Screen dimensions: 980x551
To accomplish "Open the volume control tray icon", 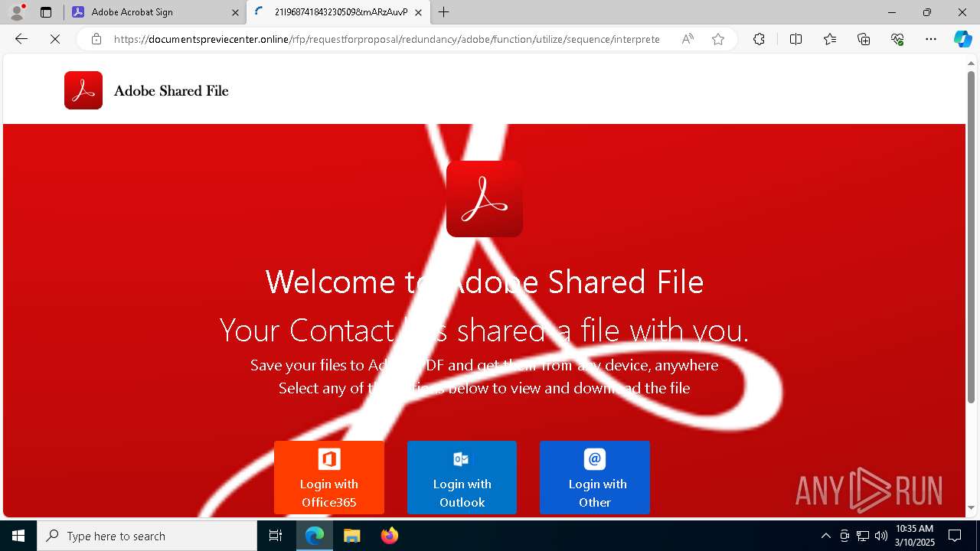I will pyautogui.click(x=880, y=536).
